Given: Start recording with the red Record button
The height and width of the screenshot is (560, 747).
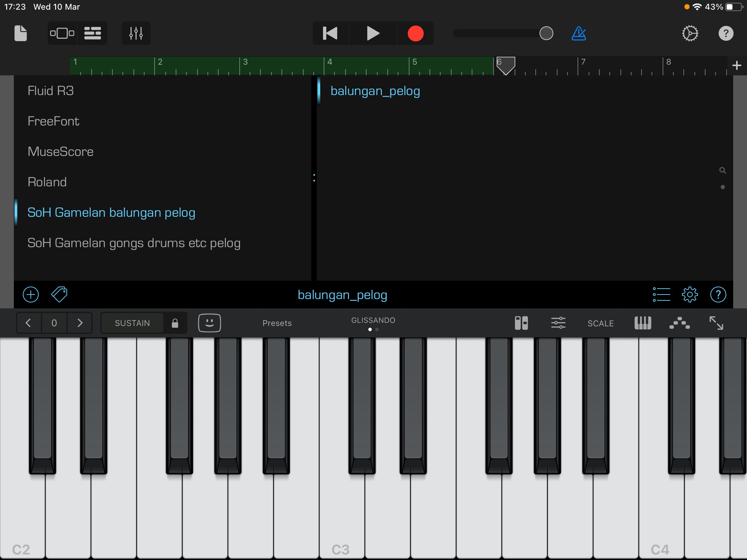Looking at the screenshot, I should [x=415, y=33].
